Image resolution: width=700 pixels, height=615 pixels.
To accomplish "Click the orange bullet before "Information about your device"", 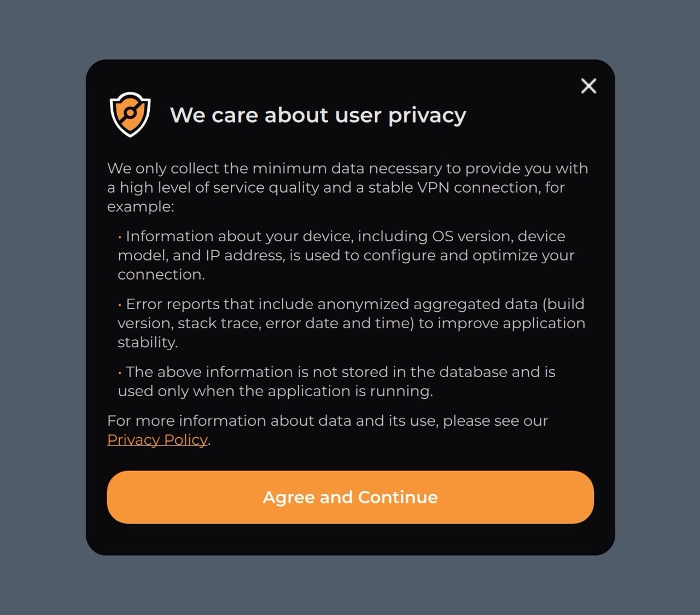I will pyautogui.click(x=120, y=237).
